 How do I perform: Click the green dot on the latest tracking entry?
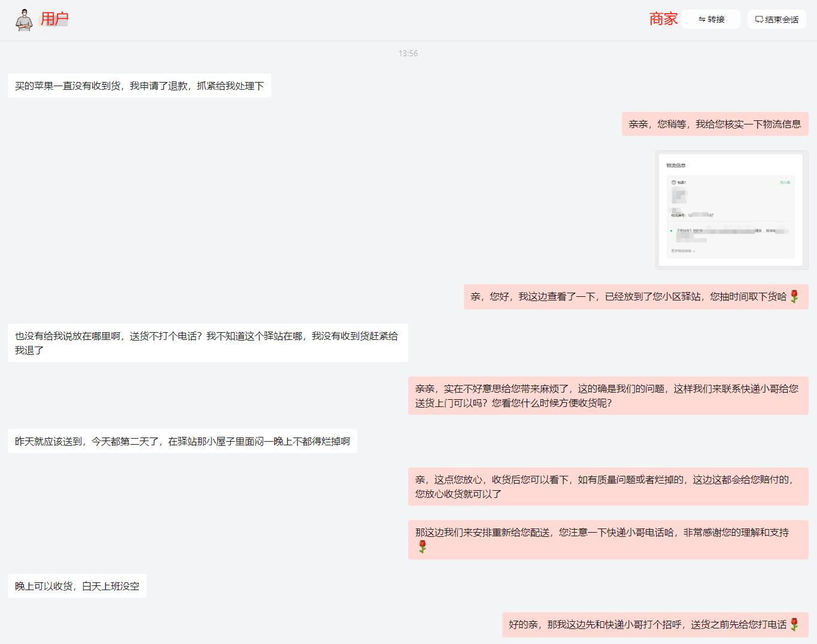pyautogui.click(x=671, y=230)
